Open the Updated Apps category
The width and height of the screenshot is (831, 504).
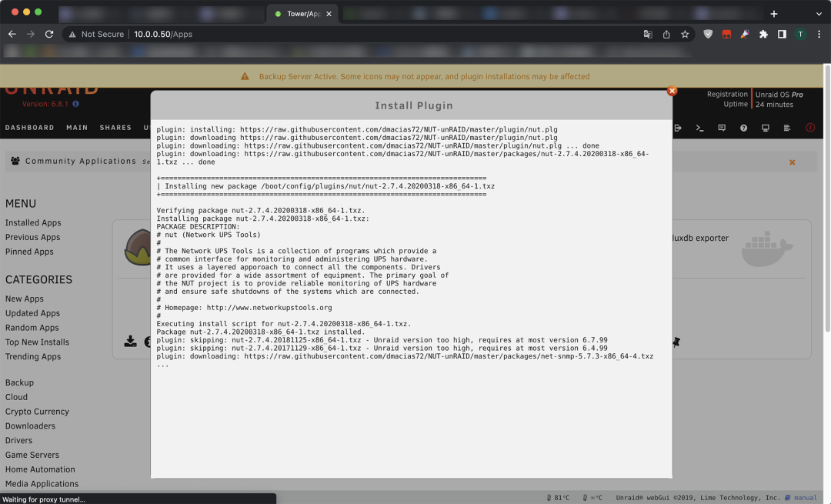pos(32,312)
